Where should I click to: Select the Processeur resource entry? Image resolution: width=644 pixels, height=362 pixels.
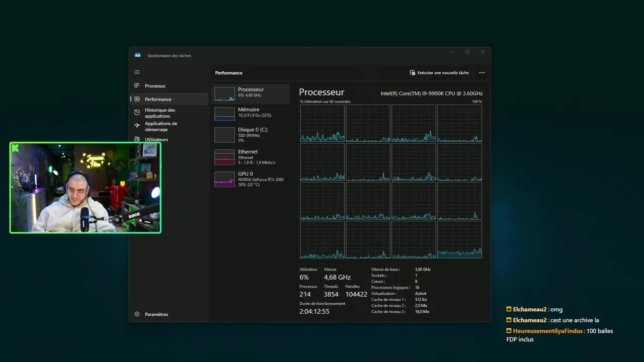(251, 94)
